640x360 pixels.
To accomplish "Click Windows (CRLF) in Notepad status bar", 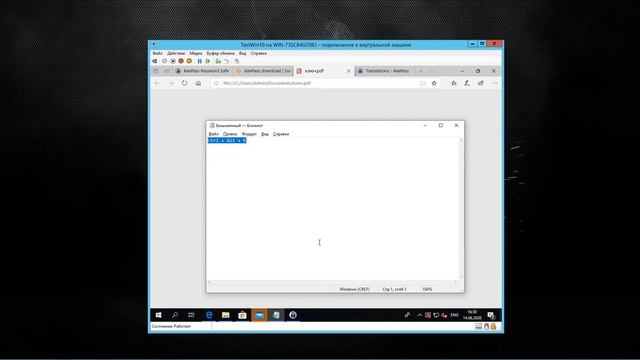I will 355,289.
